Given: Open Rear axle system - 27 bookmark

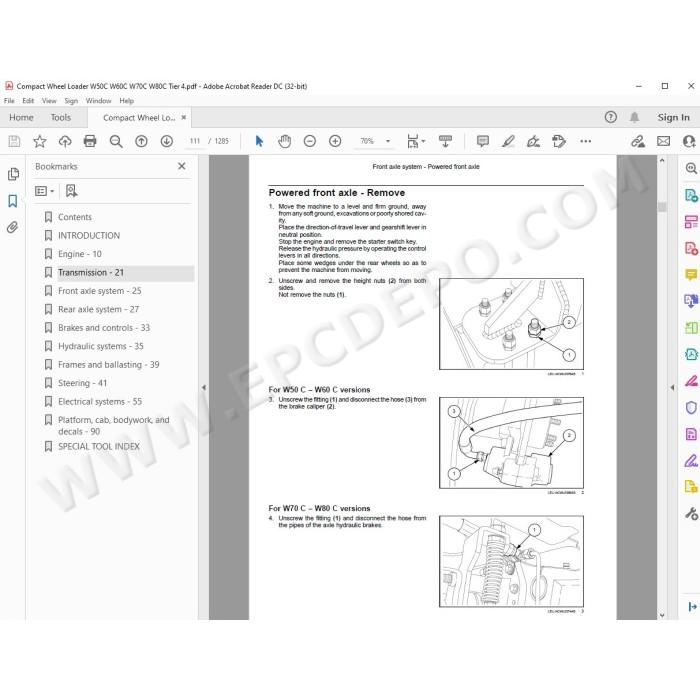Looking at the screenshot, I should point(99,309).
